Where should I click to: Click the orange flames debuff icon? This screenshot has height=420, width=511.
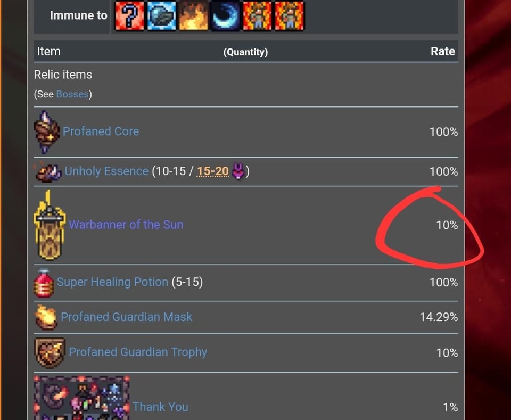[x=193, y=16]
